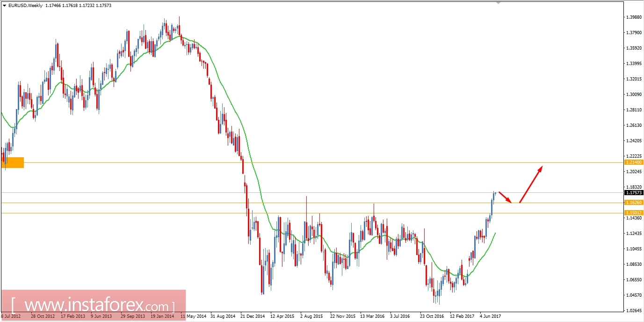The height and width of the screenshot is (322, 644).
Task: Click the orange price tag 1.21400 on axis
Action: pos(634,162)
